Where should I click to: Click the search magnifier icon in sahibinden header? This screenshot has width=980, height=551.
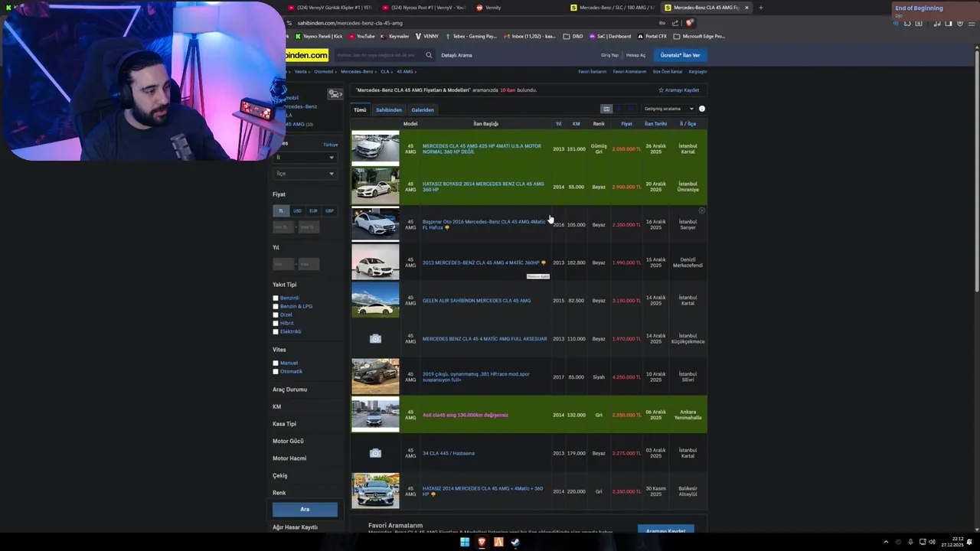(429, 55)
